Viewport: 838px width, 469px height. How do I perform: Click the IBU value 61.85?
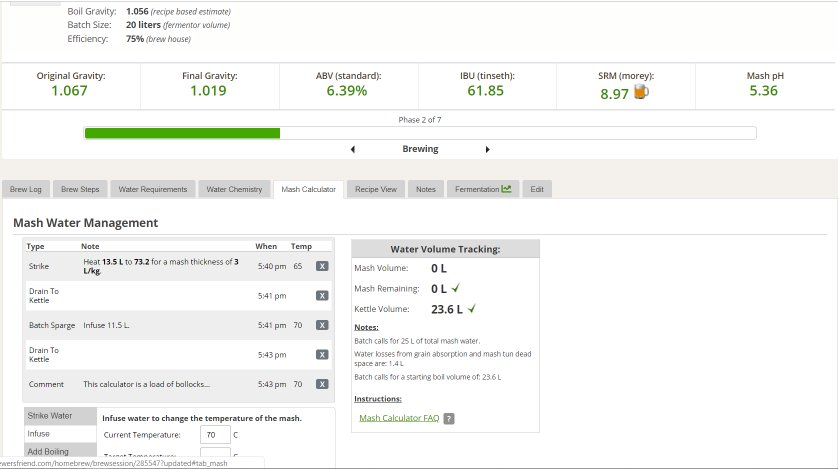tap(485, 91)
